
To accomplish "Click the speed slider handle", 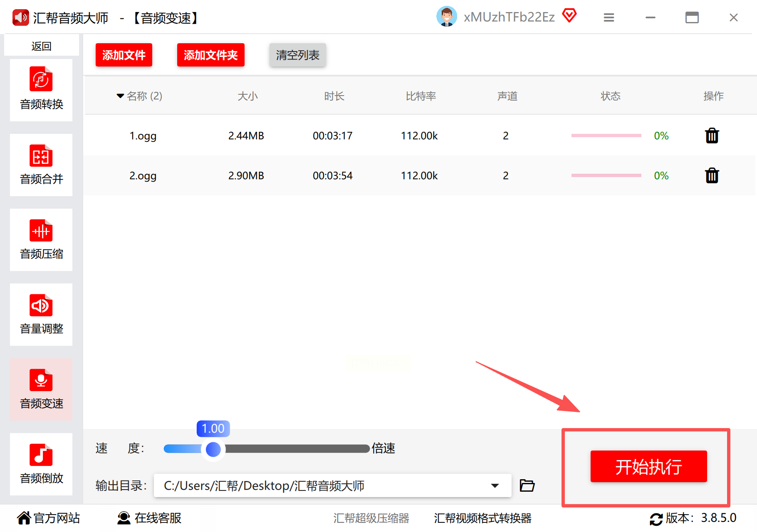I will click(x=213, y=449).
